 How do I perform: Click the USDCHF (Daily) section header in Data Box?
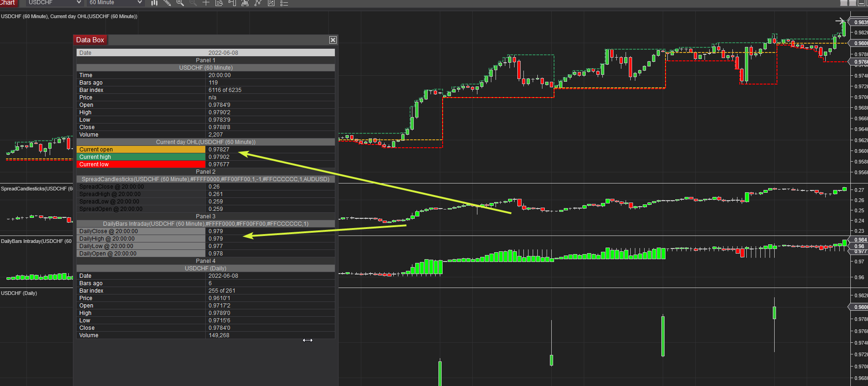206,268
